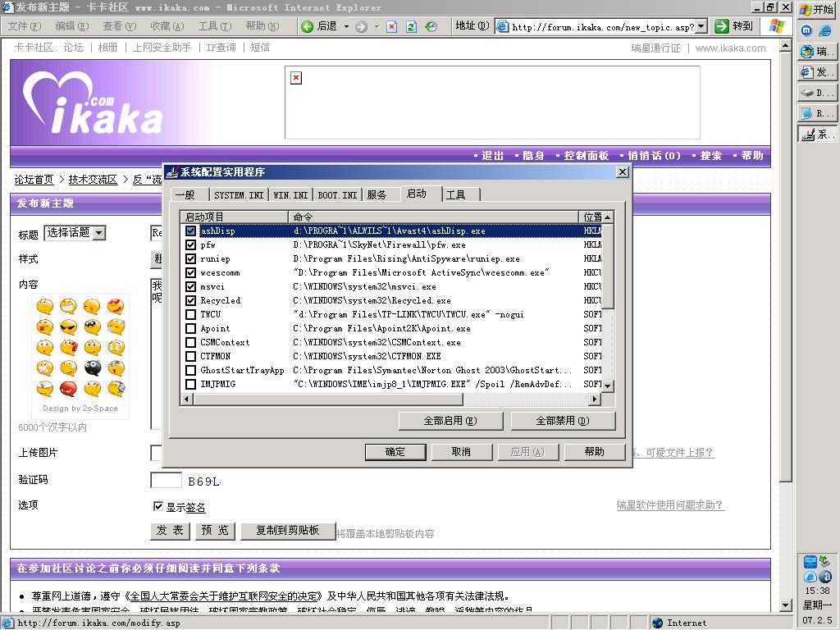This screenshot has height=630, width=840.
Task: Click the quick-launch blue circle icon
Action: (806, 31)
